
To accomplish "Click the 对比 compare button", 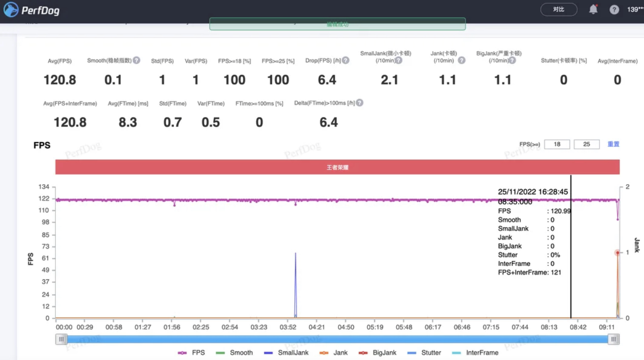I will tap(559, 9).
